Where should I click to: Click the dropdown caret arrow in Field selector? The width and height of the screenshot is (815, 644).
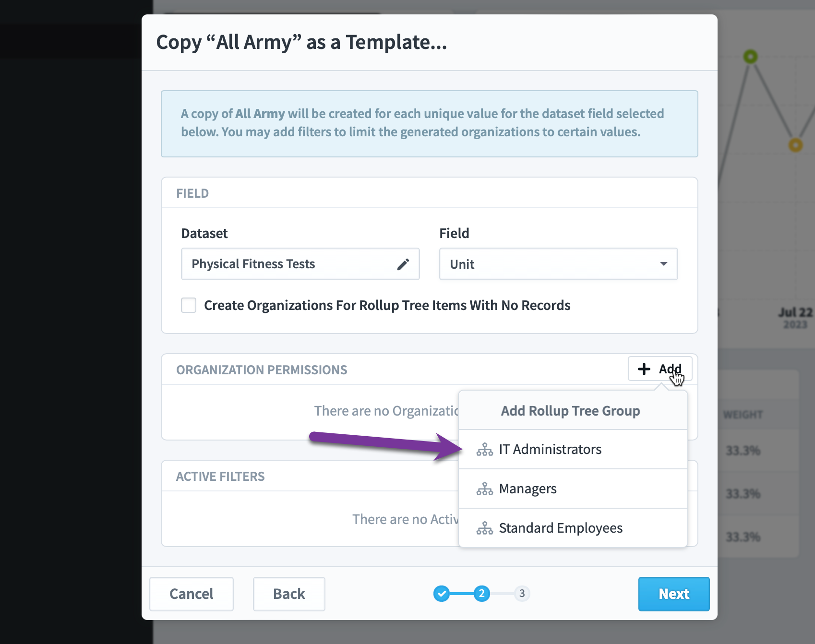point(663,264)
